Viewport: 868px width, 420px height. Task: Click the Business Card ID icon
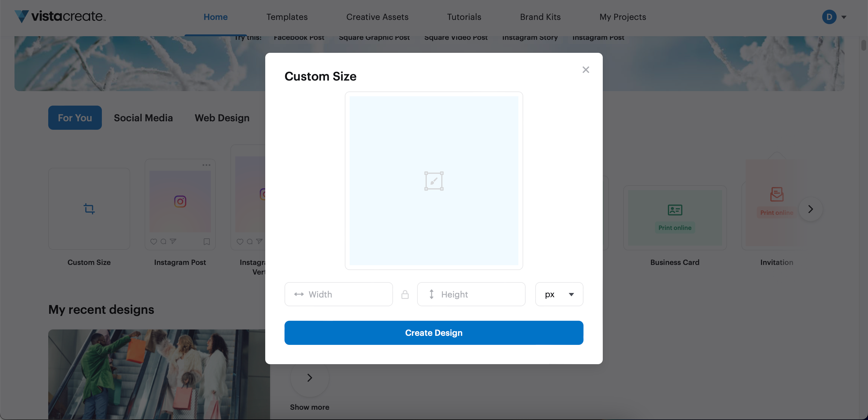click(675, 210)
